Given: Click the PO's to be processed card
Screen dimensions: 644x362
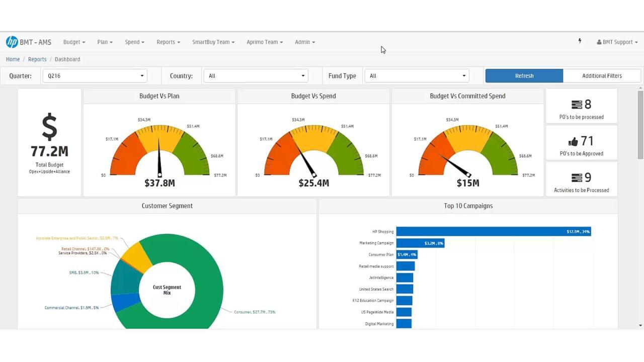Looking at the screenshot, I should click(582, 106).
